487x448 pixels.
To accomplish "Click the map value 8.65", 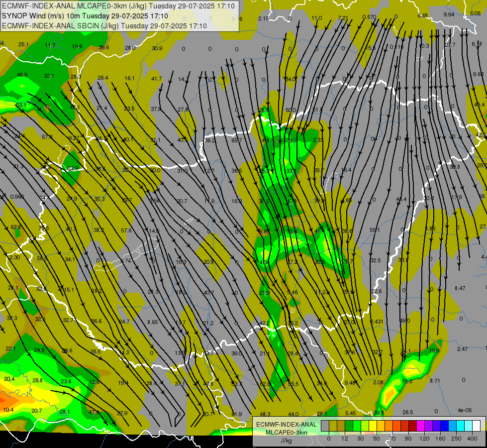I will pos(153,322).
